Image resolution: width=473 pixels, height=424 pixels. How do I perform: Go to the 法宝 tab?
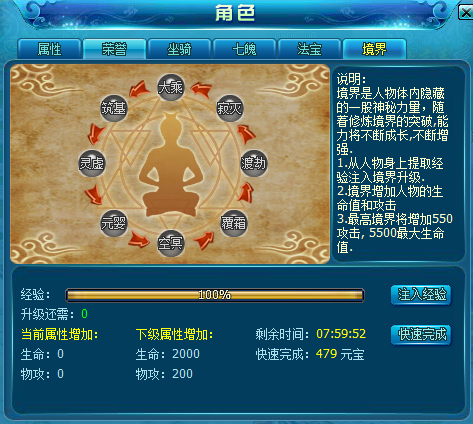309,49
